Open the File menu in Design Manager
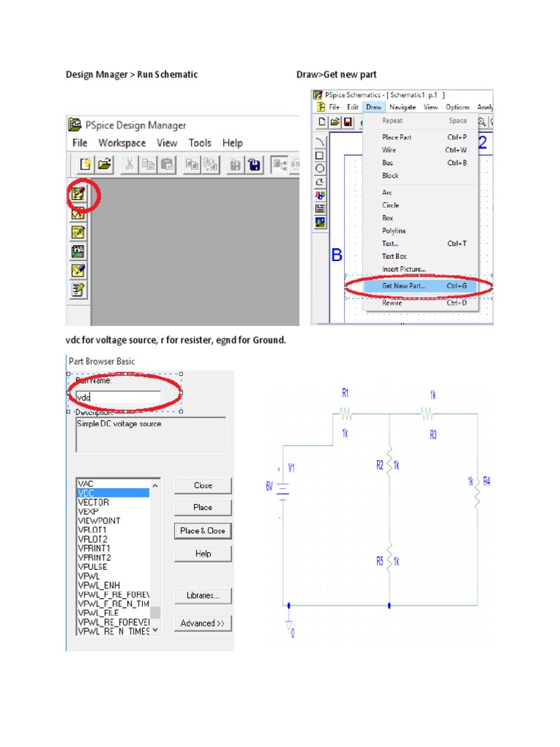The height and width of the screenshot is (747, 560). (x=79, y=143)
